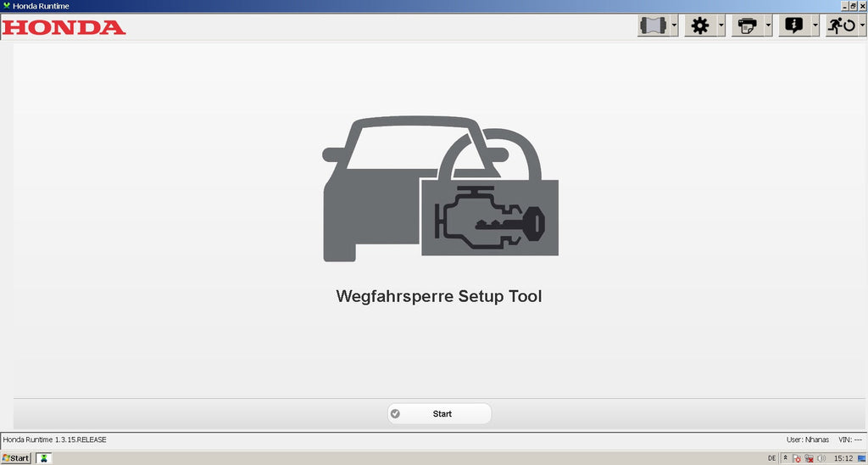Click the Honda Runtime title bar icon
The width and height of the screenshot is (868, 465).
coord(7,6)
